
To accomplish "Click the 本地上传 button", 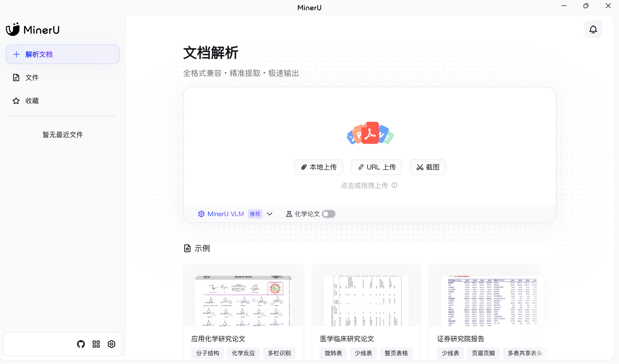I will click(x=318, y=167).
